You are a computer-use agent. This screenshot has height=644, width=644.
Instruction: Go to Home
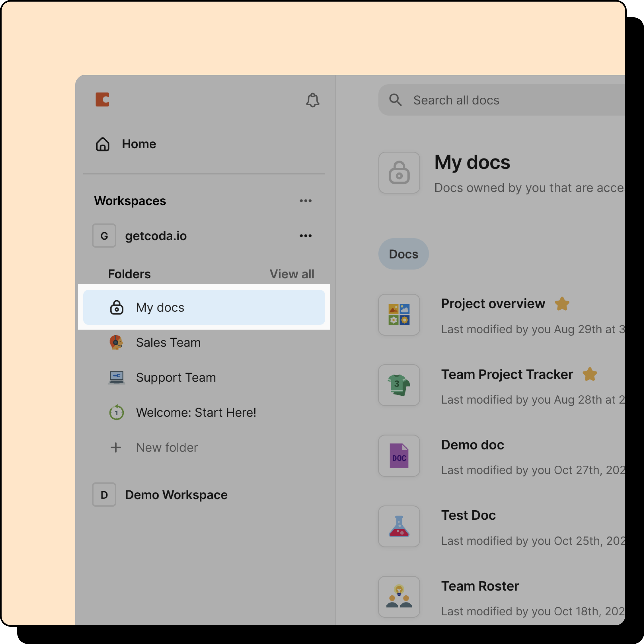point(139,144)
